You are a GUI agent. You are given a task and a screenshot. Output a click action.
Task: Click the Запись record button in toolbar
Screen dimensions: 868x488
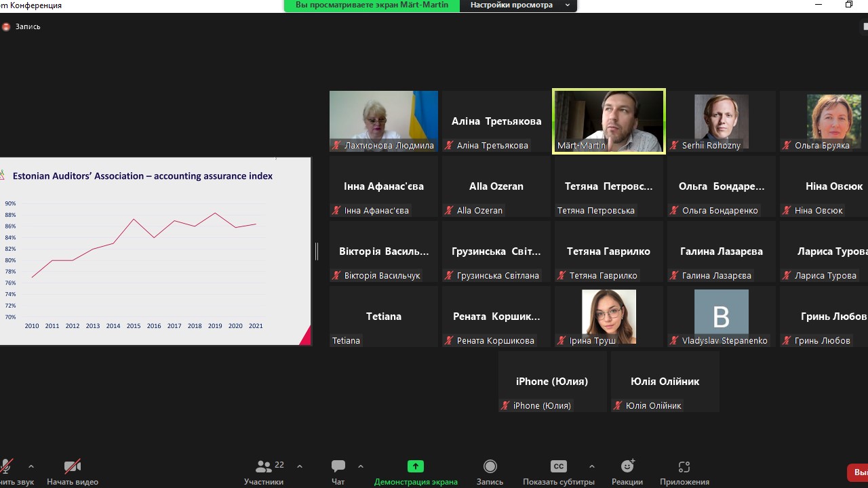[x=490, y=472]
